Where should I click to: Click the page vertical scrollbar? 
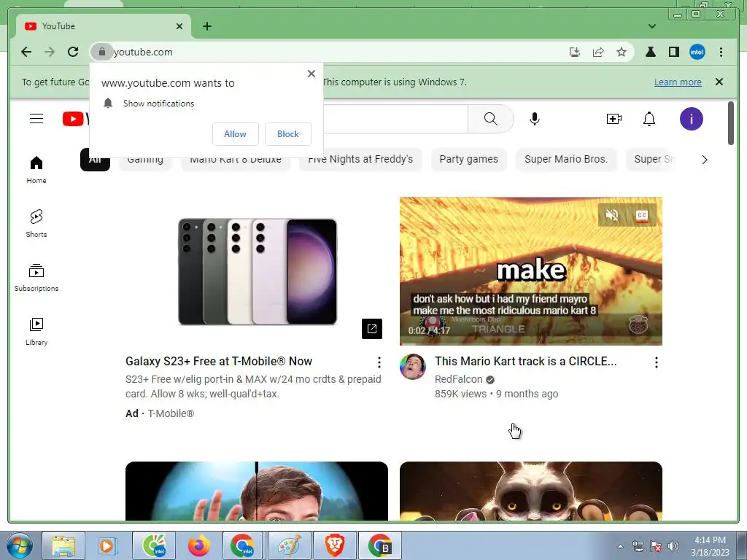(x=731, y=122)
